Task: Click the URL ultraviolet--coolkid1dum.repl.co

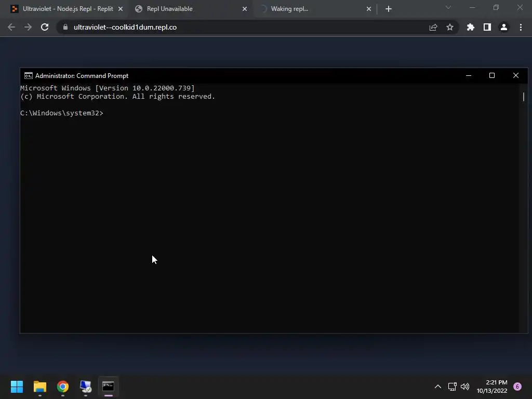Action: [125, 27]
